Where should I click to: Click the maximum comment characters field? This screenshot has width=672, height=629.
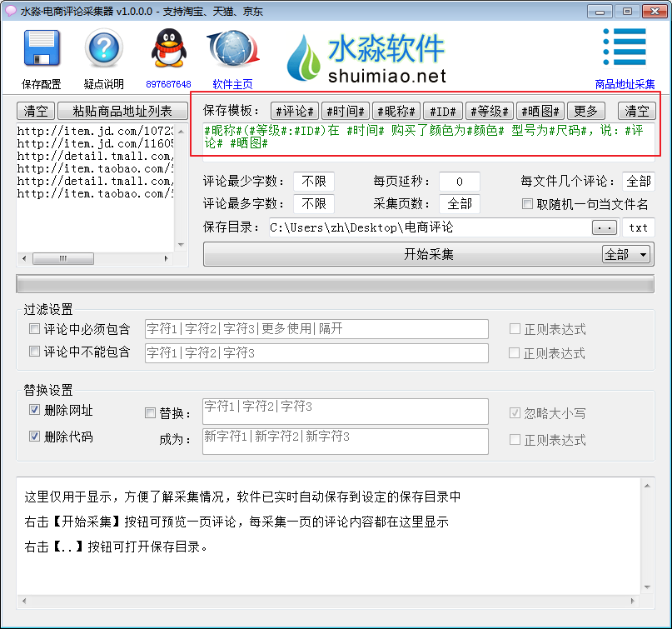point(314,203)
